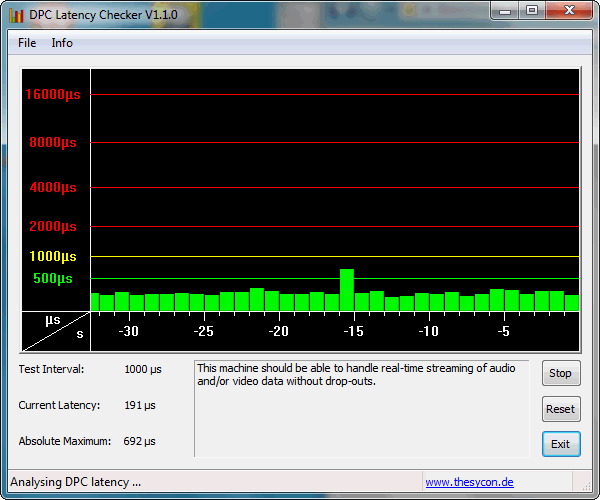
Task: Open the File menu
Action: 27,43
